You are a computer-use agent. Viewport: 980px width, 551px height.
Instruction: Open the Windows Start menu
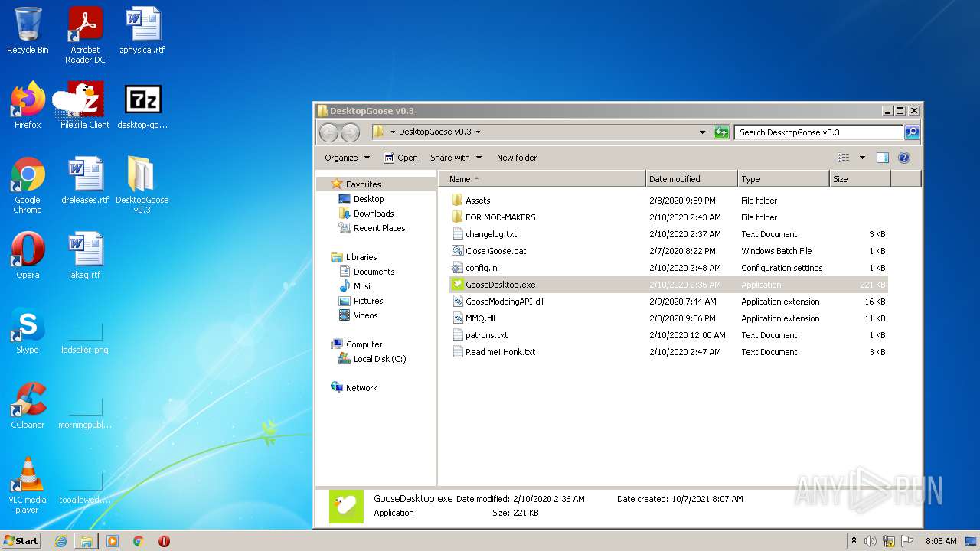(x=21, y=540)
